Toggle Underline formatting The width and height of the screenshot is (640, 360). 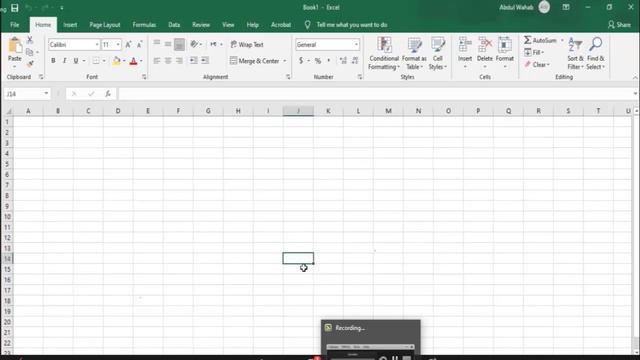pyautogui.click(x=76, y=61)
